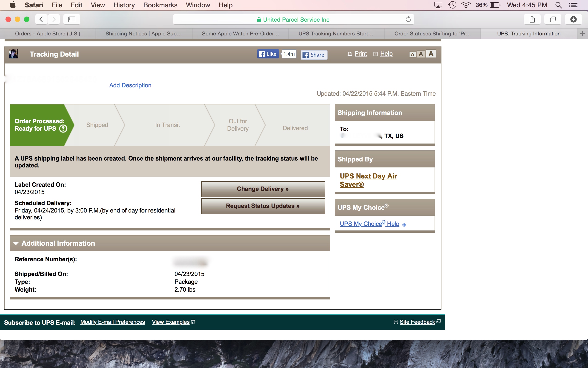The height and width of the screenshot is (368, 588).
Task: Open the Window menu
Action: click(x=198, y=5)
